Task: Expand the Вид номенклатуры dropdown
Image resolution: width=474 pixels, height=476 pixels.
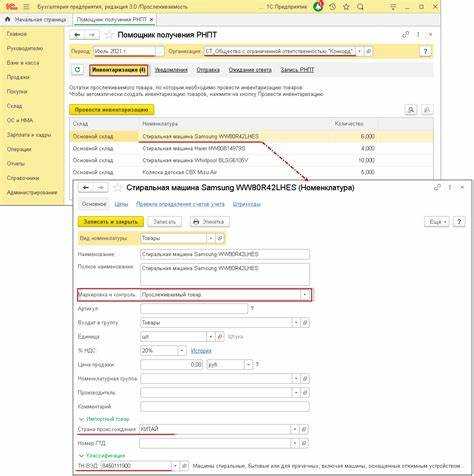Action: 211,238
